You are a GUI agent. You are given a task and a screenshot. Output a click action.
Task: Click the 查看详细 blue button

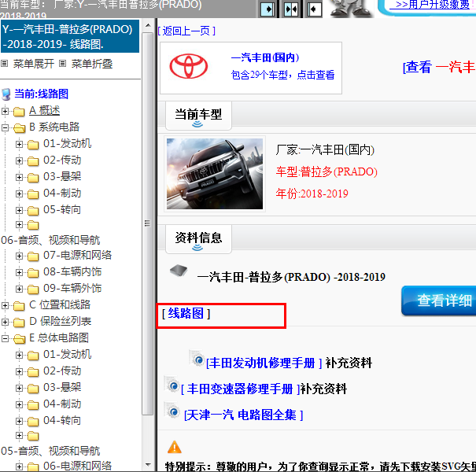click(x=439, y=301)
